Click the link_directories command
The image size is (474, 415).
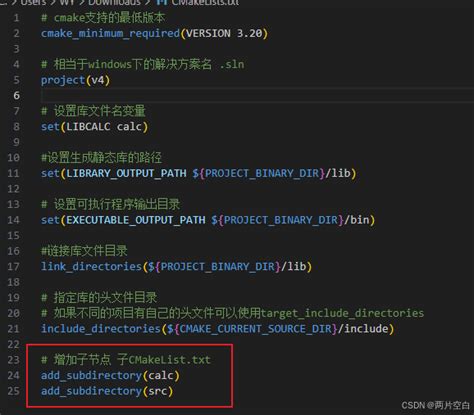[92, 267]
